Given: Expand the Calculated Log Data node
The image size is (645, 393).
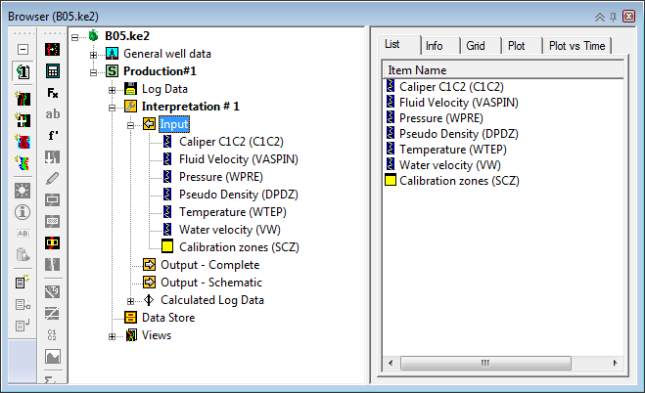Looking at the screenshot, I should point(130,301).
